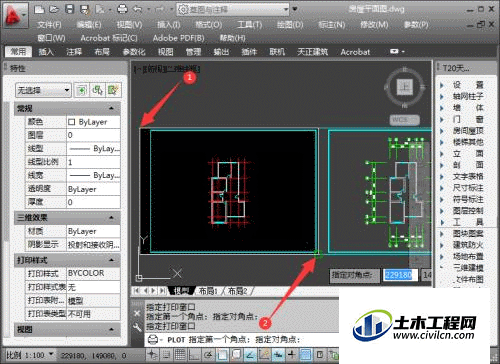Click the dynamic input field showing 229180
This screenshot has width=500, height=364.
pyautogui.click(x=399, y=275)
